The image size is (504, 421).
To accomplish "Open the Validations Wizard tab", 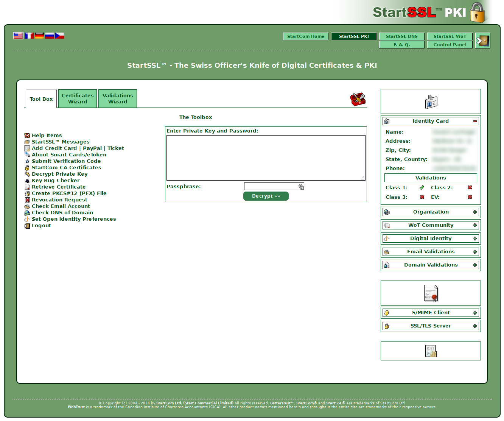I will coord(118,98).
